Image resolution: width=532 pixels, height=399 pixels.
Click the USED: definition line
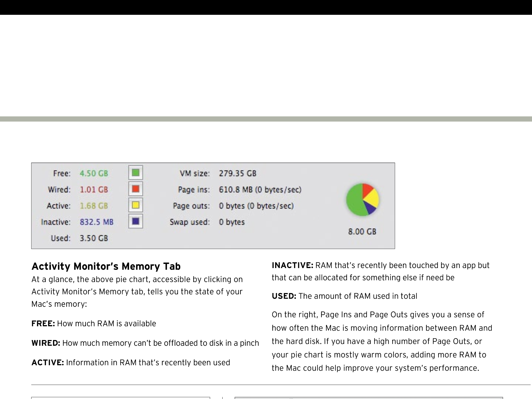tap(344, 296)
